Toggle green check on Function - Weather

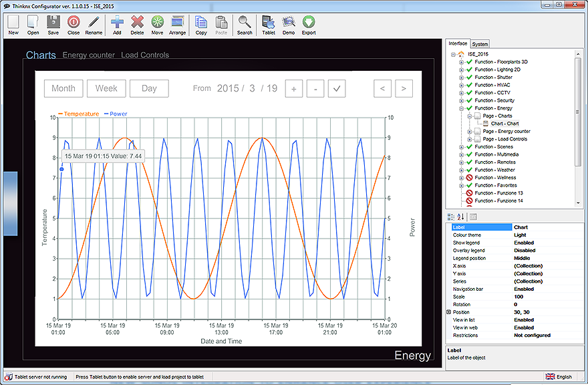(469, 170)
